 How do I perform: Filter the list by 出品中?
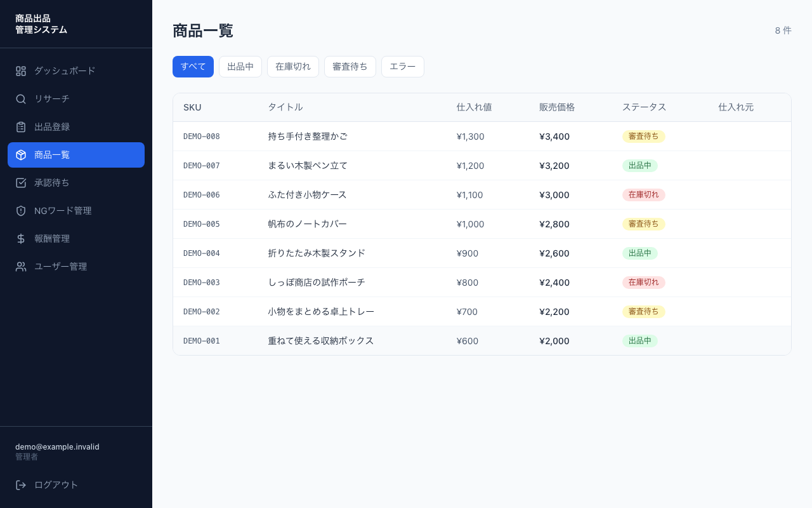(x=240, y=67)
